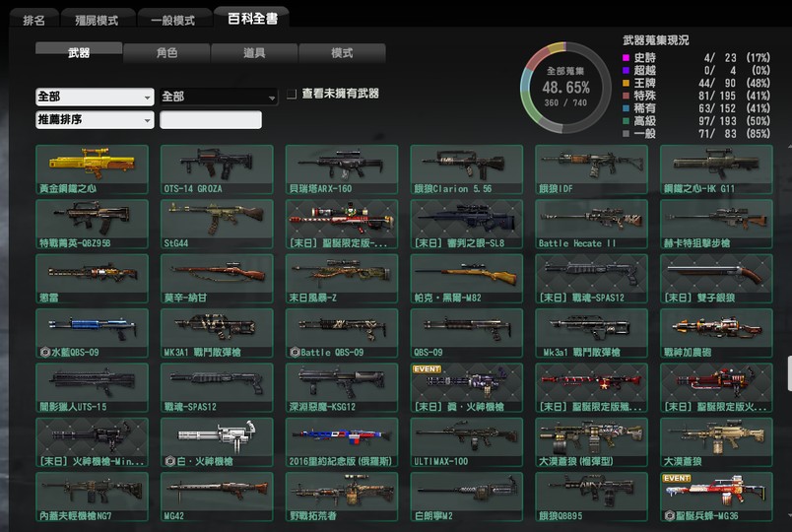The image size is (792, 532).
Task: Click the magenta 史詩 legend swatch
Action: 626,57
